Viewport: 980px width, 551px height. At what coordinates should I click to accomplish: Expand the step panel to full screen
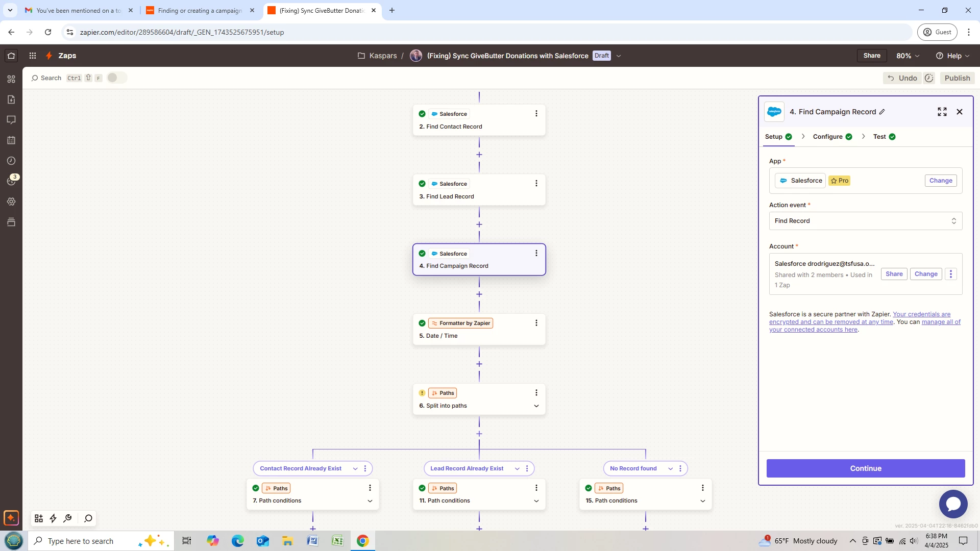point(942,112)
